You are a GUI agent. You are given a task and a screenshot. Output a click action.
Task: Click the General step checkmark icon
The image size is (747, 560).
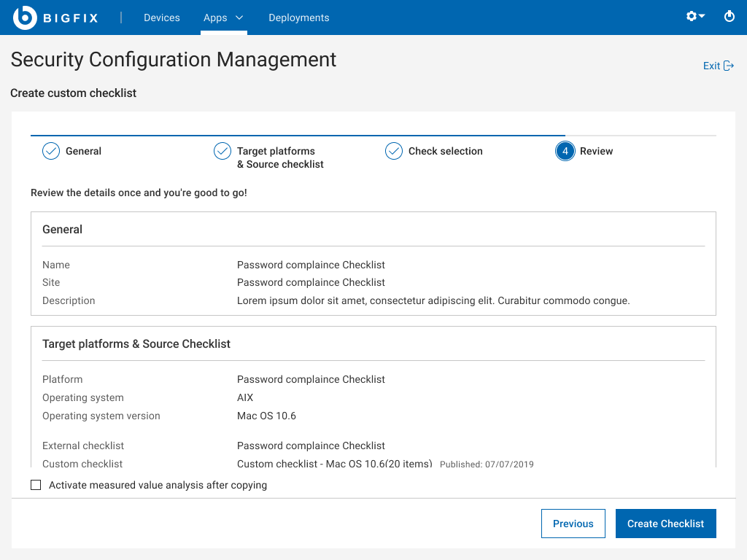(x=51, y=151)
